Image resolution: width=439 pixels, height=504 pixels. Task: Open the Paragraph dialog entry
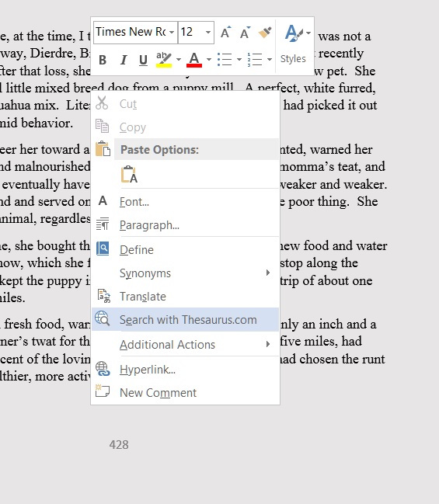[x=185, y=225]
